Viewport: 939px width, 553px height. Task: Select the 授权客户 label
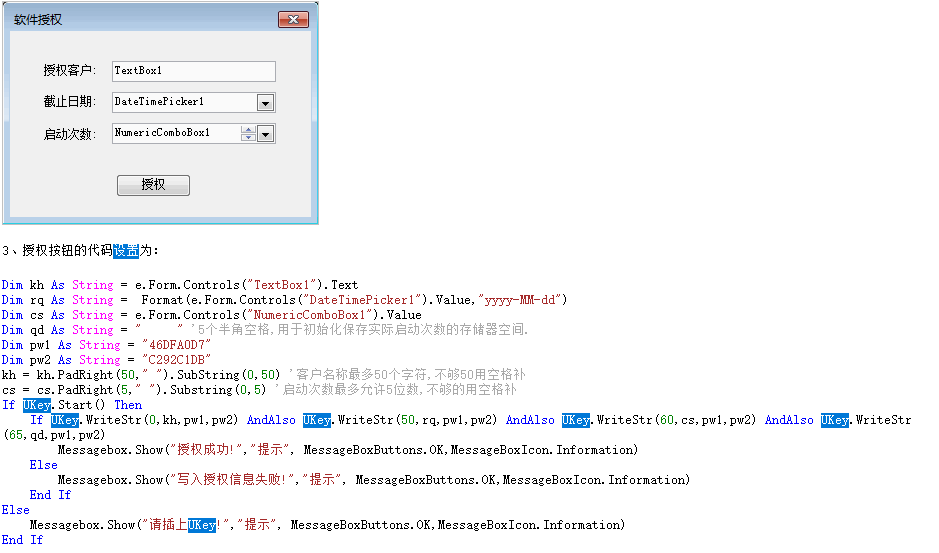pyautogui.click(x=69, y=71)
